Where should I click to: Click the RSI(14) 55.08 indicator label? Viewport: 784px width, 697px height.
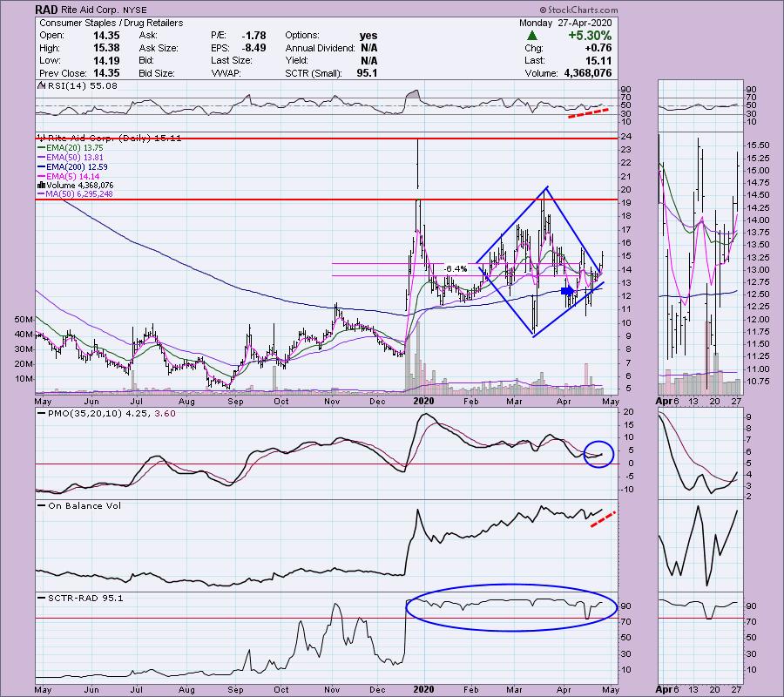pos(82,86)
